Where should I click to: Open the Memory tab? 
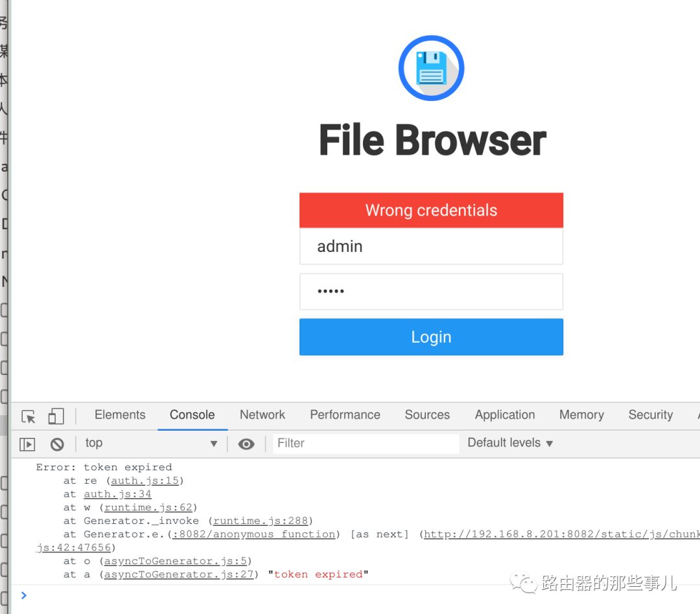click(x=581, y=415)
